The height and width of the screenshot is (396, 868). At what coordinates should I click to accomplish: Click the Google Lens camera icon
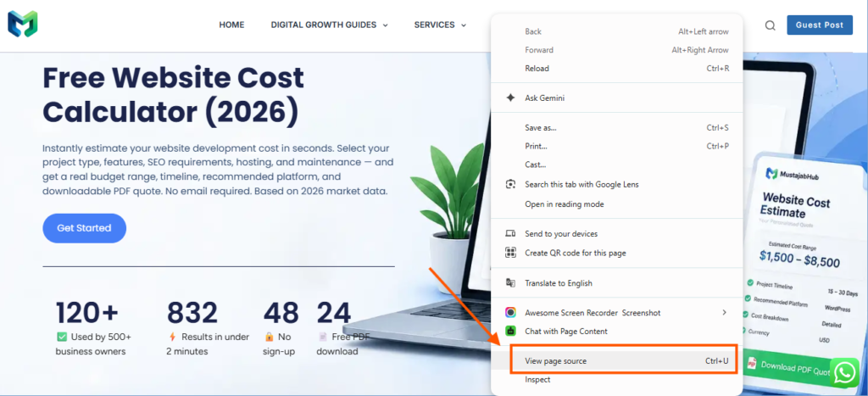(x=510, y=184)
